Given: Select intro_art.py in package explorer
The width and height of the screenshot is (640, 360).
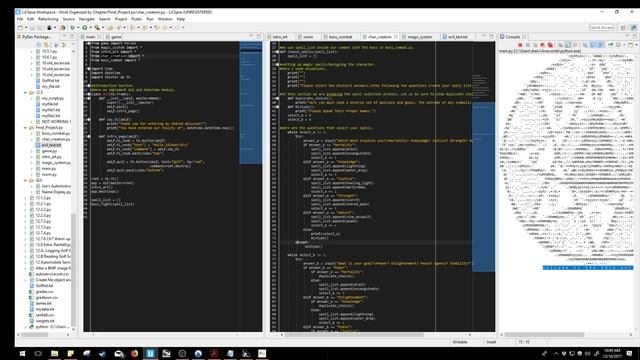Looking at the screenshot, I should pyautogui.click(x=51, y=157).
